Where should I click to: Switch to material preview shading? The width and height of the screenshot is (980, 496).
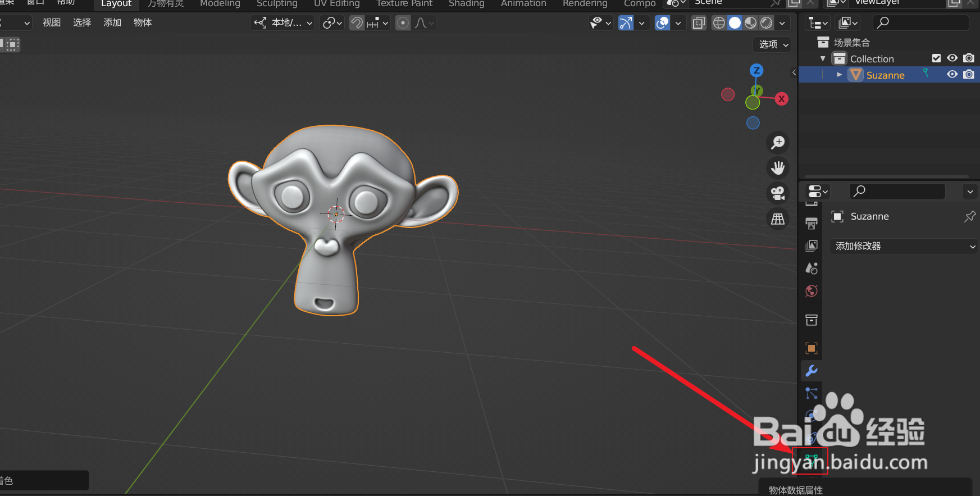[751, 23]
